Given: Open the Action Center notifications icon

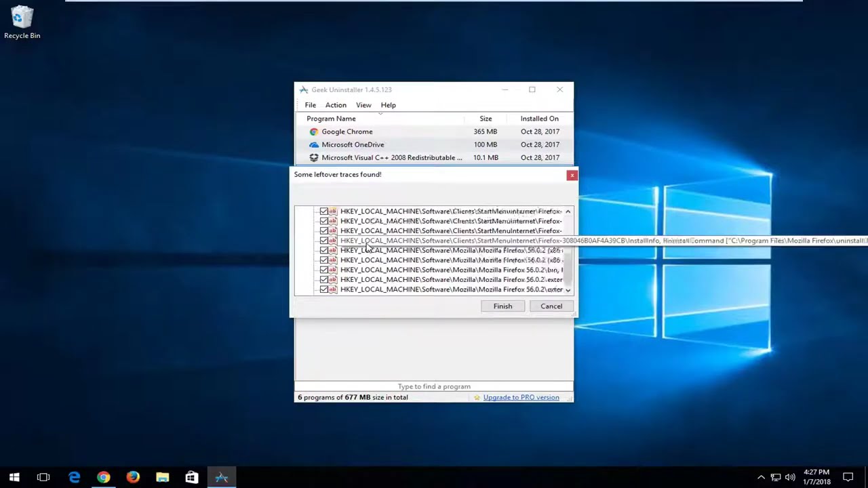Looking at the screenshot, I should (x=848, y=477).
